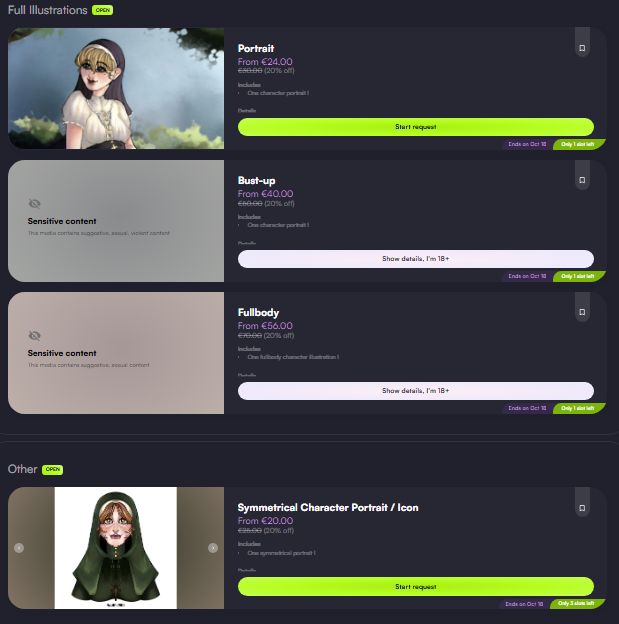Click the Portrait listing title
Screen dimensions: 619x624
click(256, 49)
